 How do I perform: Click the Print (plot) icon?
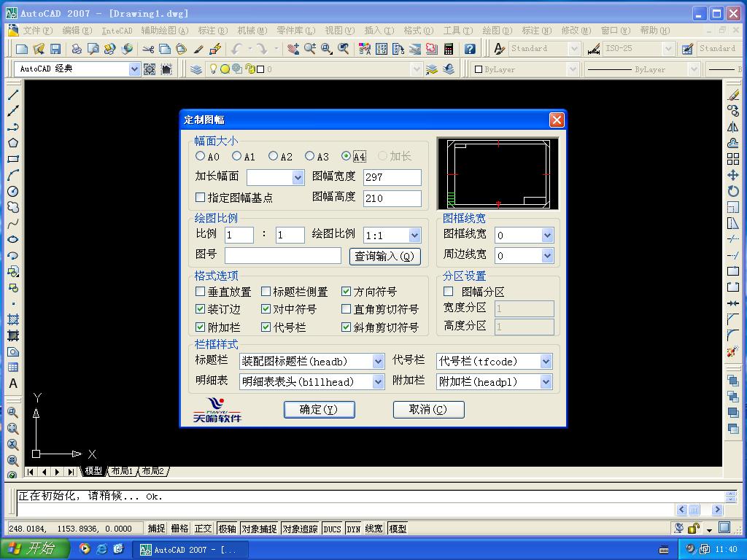point(76,49)
